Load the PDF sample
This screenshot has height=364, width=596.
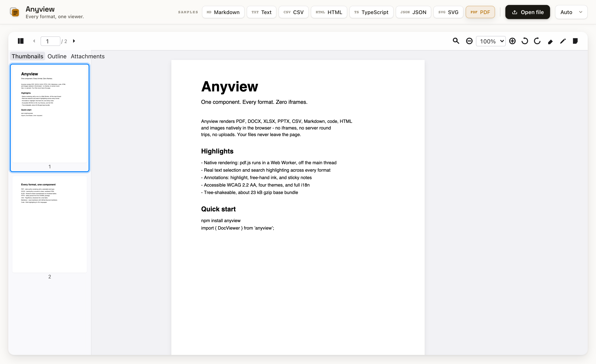480,12
